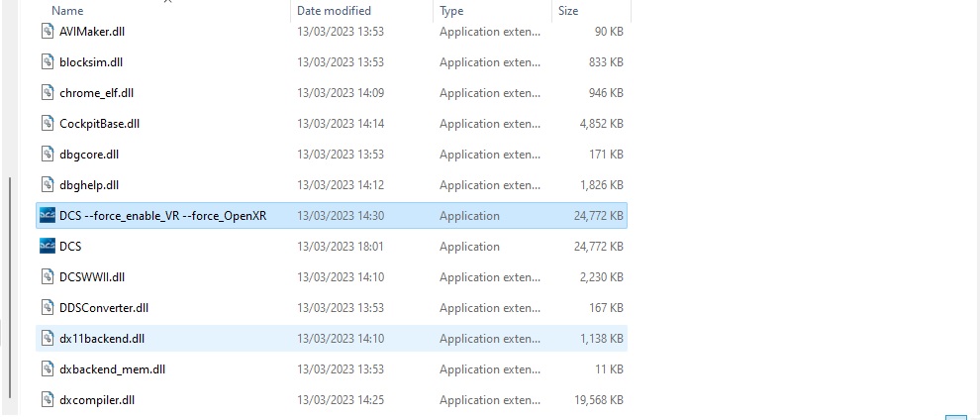Click the DDSConverter.dll file icon
The height and width of the screenshot is (420, 980).
[48, 307]
